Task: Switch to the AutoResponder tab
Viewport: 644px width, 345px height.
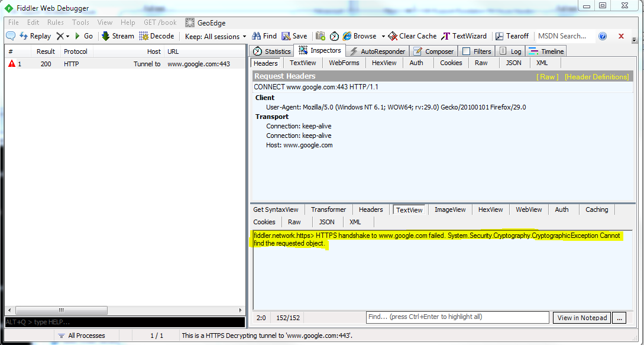Action: pos(377,51)
